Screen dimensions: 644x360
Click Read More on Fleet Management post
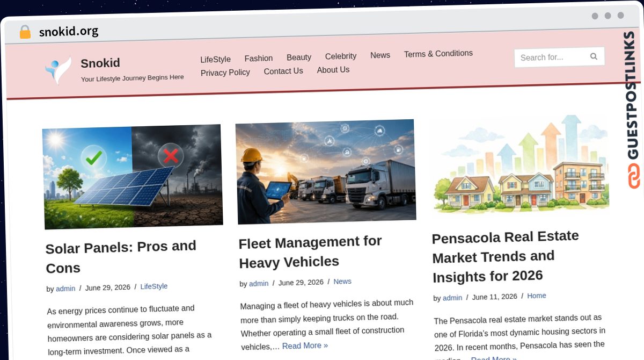(x=305, y=345)
